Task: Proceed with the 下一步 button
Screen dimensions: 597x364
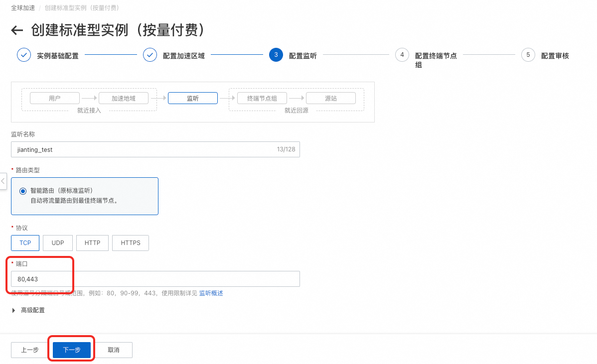Action: coord(72,350)
